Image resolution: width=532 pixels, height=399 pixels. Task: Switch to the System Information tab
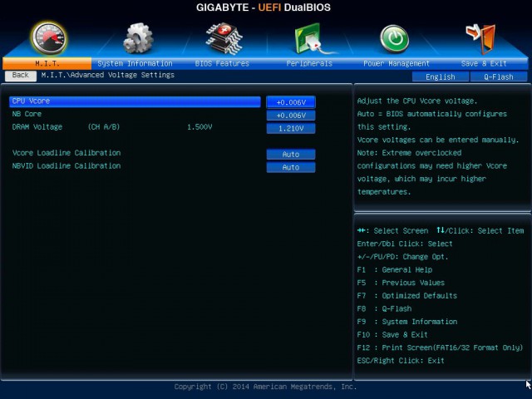pos(135,63)
